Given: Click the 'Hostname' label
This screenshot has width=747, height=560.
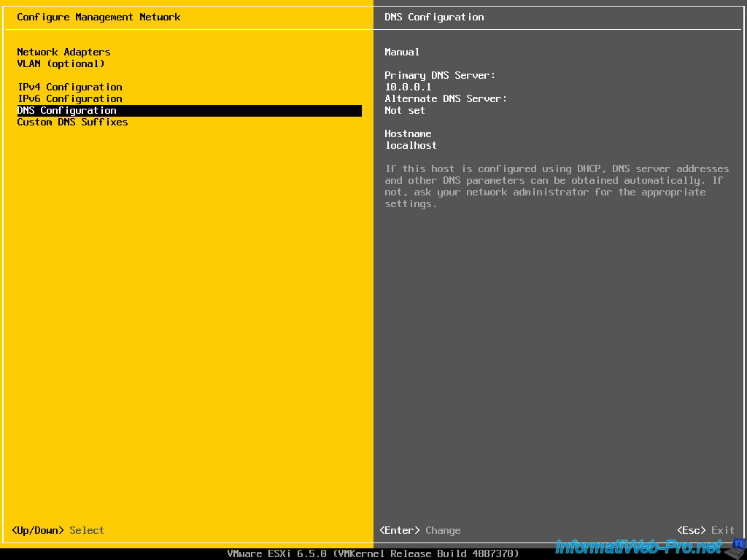Looking at the screenshot, I should coord(408,134).
